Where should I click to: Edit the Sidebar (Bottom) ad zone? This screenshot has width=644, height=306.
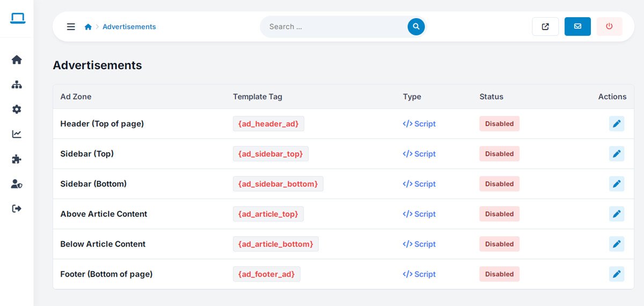click(617, 184)
